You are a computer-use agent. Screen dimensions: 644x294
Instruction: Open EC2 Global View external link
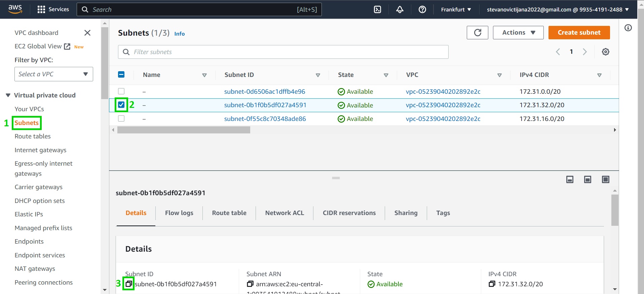42,46
